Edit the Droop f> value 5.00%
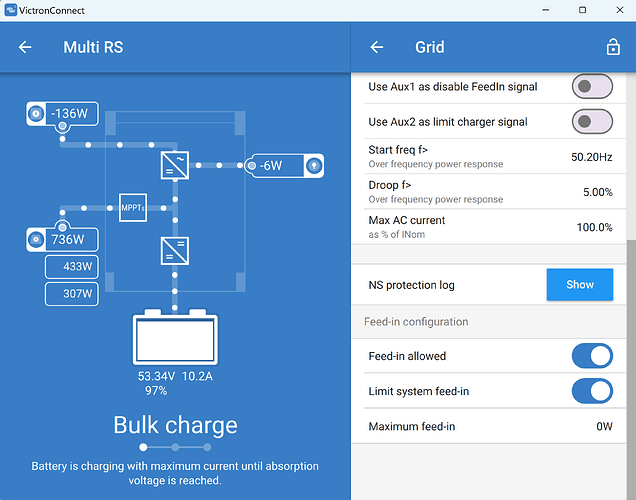 tap(597, 192)
